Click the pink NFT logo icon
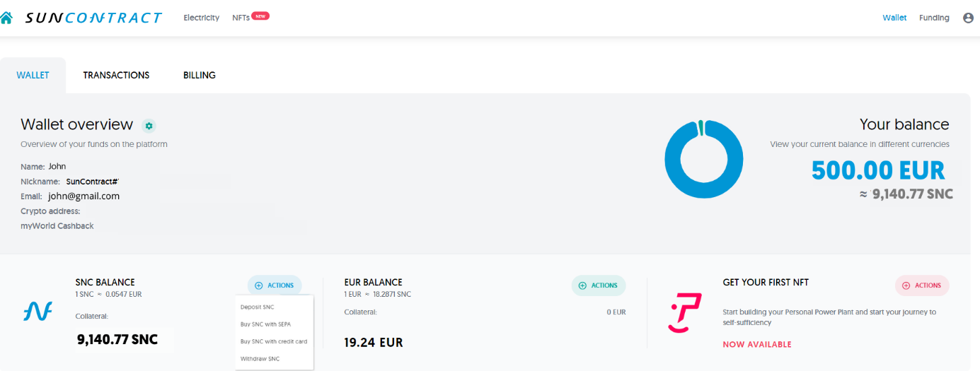This screenshot has width=980, height=371. click(x=684, y=313)
